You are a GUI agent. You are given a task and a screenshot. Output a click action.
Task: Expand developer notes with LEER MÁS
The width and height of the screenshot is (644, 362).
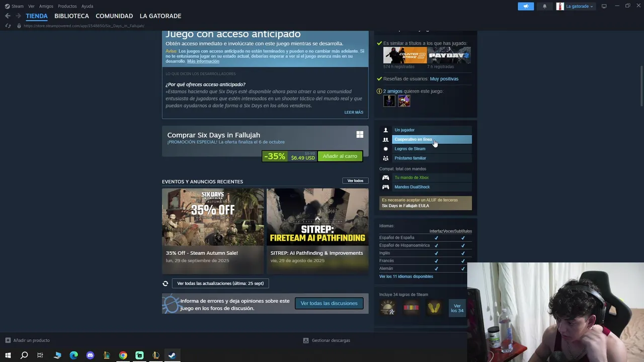pos(354,112)
